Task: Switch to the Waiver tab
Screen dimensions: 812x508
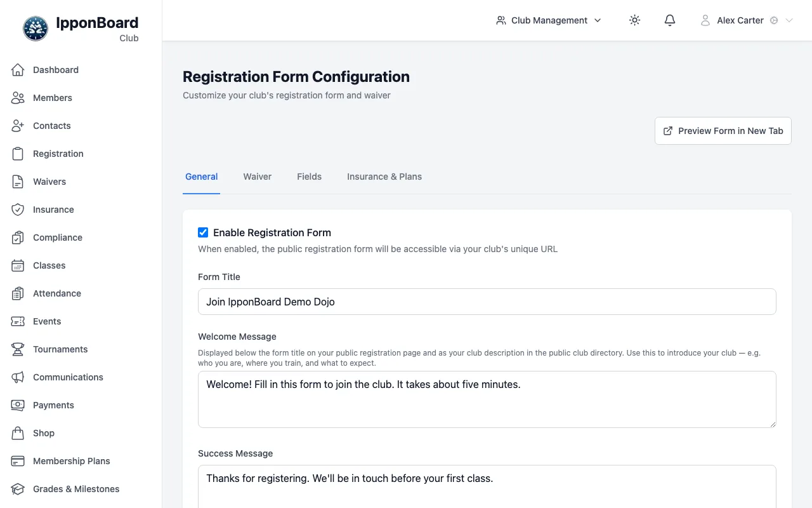Action: click(x=258, y=177)
